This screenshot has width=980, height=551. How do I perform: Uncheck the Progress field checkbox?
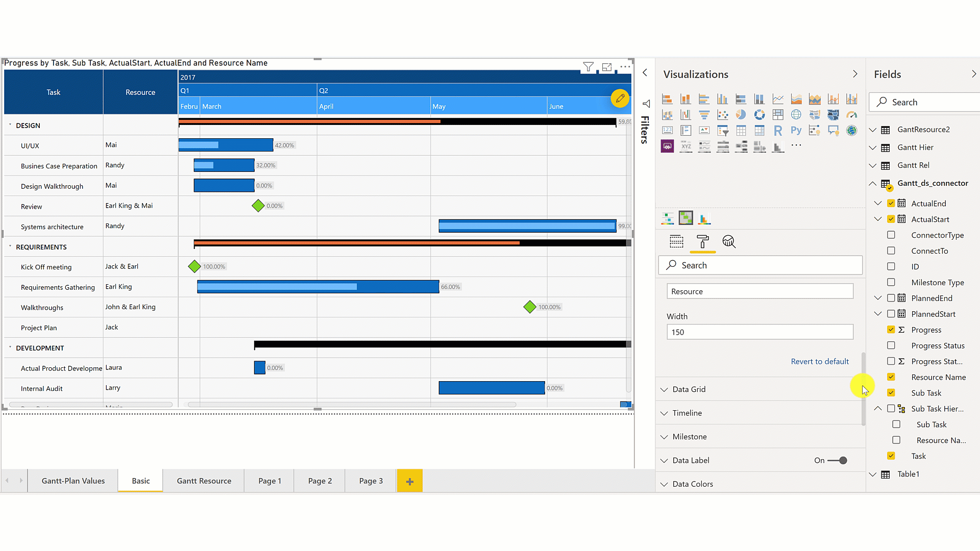891,330
